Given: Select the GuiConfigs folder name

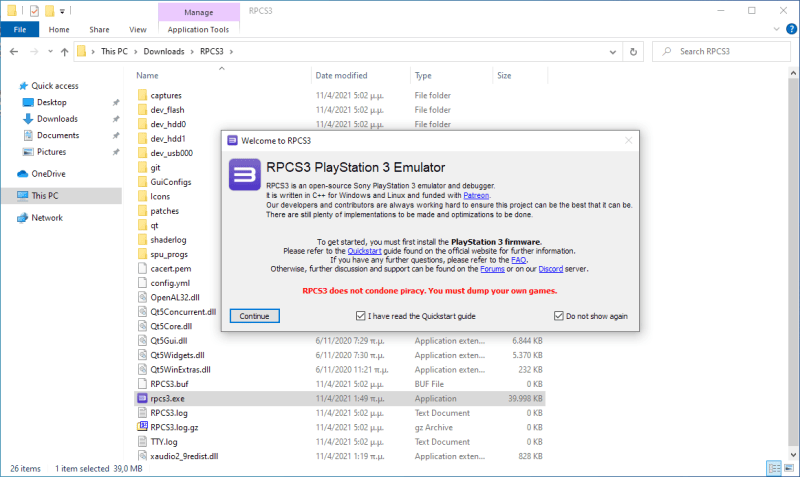Looking at the screenshot, I should click(171, 182).
